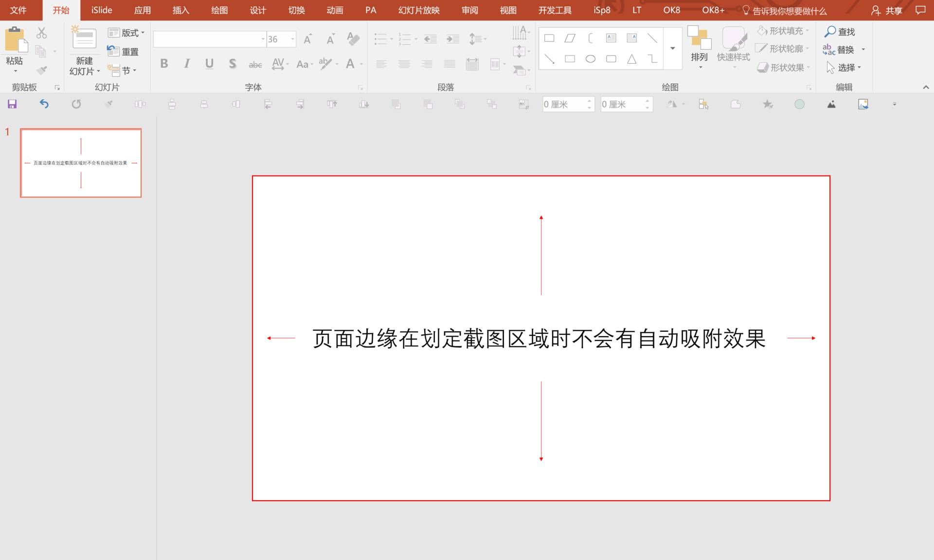The height and width of the screenshot is (560, 934).
Task: Open the Section (节) dropdown
Action: click(x=123, y=71)
